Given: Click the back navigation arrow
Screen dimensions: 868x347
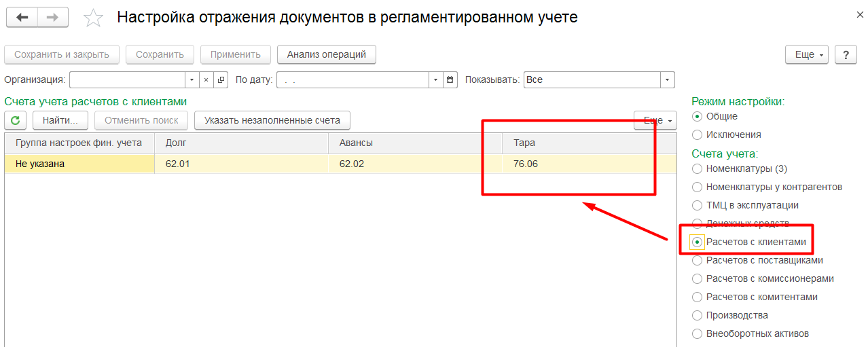Looking at the screenshot, I should click(22, 18).
